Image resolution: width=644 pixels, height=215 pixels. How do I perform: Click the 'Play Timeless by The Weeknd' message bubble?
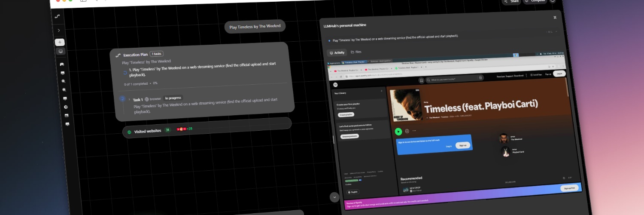[x=255, y=27]
